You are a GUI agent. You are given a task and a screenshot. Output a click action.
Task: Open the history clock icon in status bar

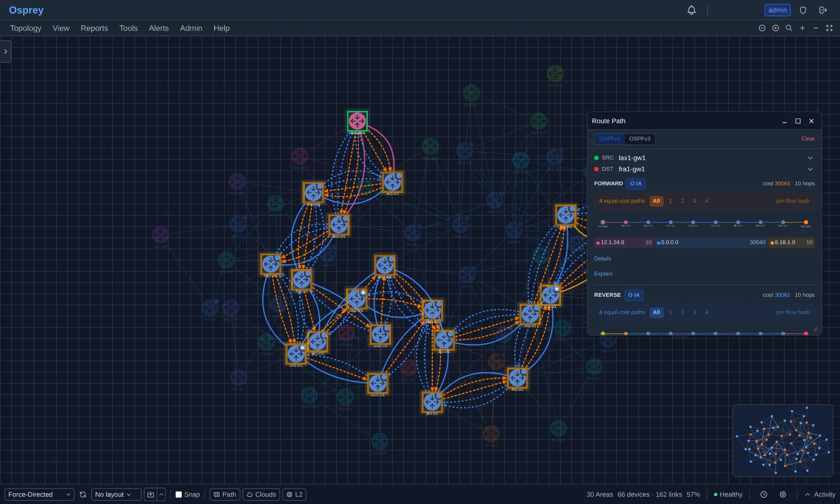(x=764, y=495)
